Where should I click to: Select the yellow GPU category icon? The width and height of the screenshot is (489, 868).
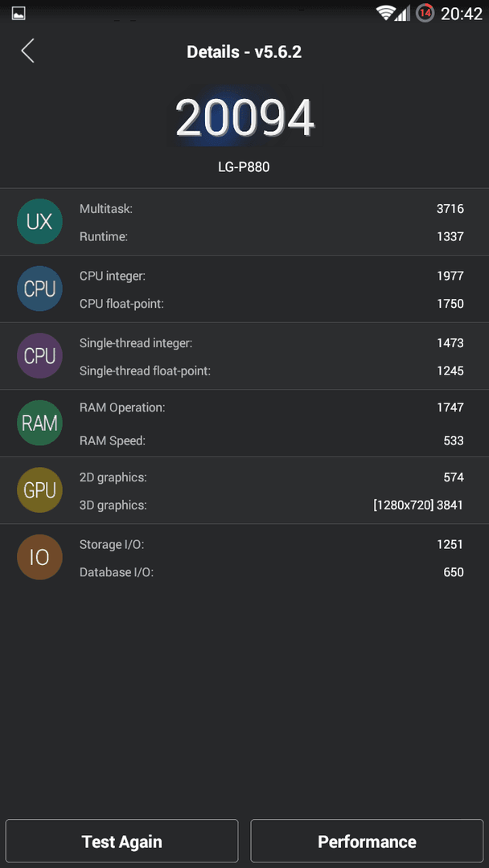39,490
